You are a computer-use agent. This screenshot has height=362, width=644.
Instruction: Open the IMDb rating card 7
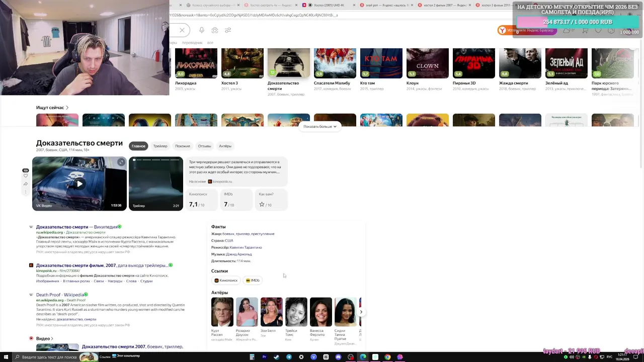tap(237, 200)
